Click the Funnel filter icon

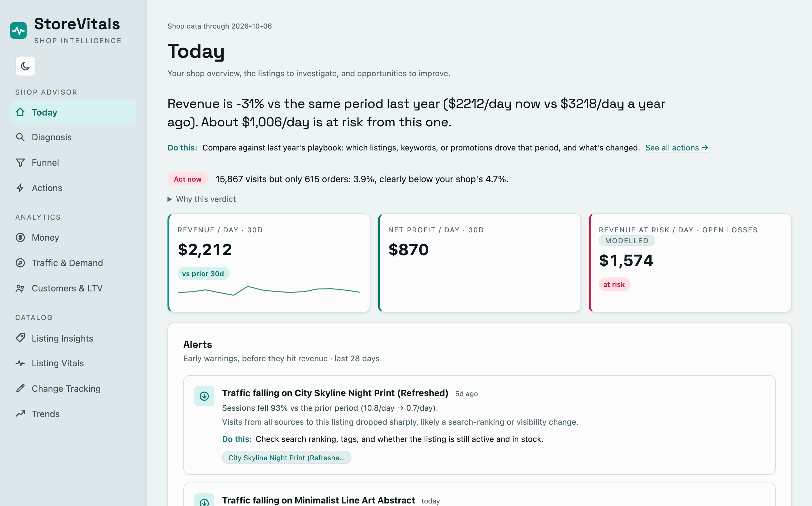pyautogui.click(x=20, y=163)
